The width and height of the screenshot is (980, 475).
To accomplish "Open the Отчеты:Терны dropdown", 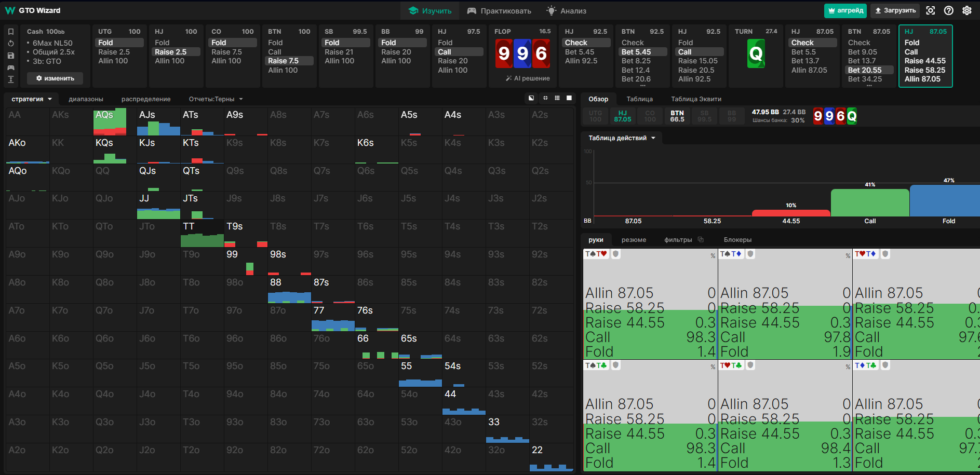I will click(216, 99).
